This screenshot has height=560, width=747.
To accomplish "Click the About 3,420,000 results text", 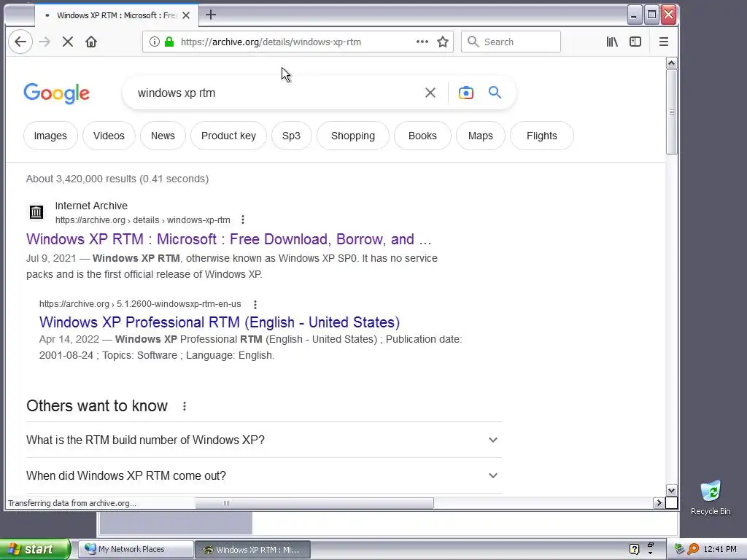I will [x=117, y=179].
